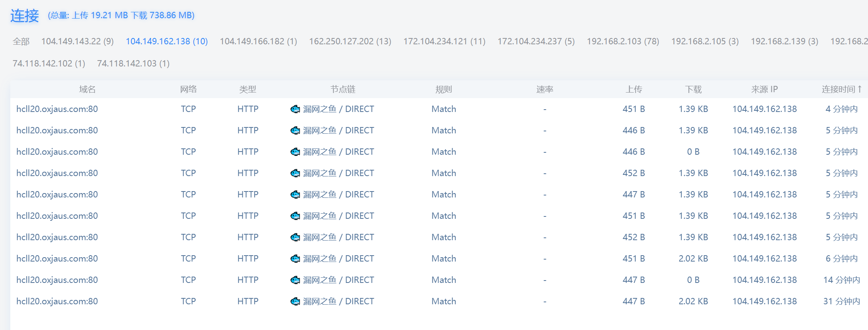The width and height of the screenshot is (868, 330).
Task: Sort by the 类型 column header
Action: (x=248, y=89)
